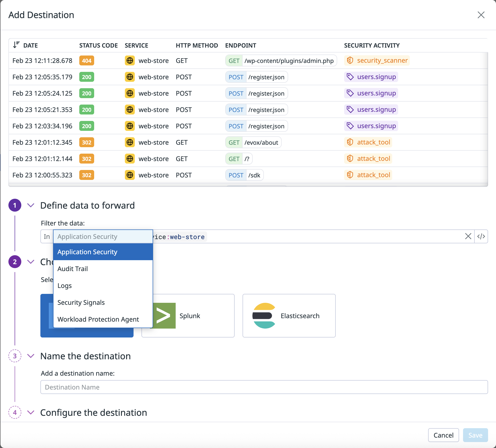Close the Add Destination dialog
Screen dimensions: 496x448
tap(481, 15)
